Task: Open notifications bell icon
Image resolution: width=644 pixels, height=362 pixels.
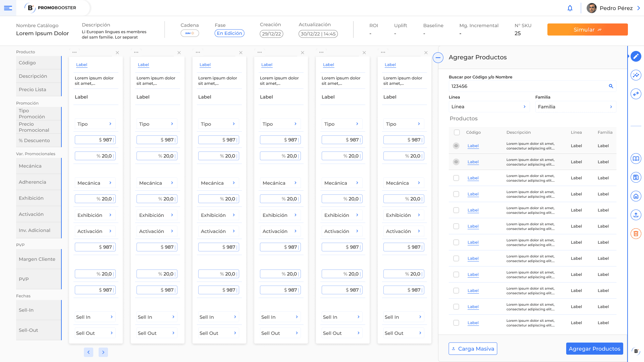Action: click(x=570, y=8)
